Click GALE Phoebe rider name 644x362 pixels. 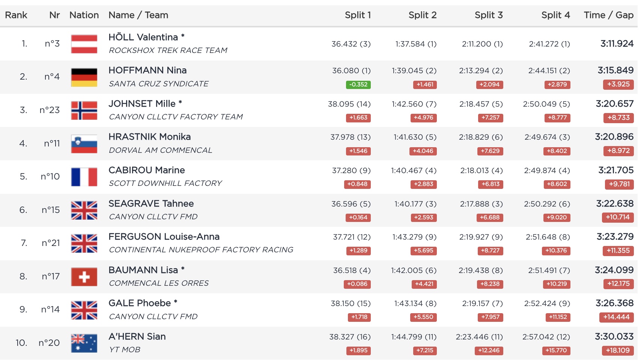coord(140,303)
